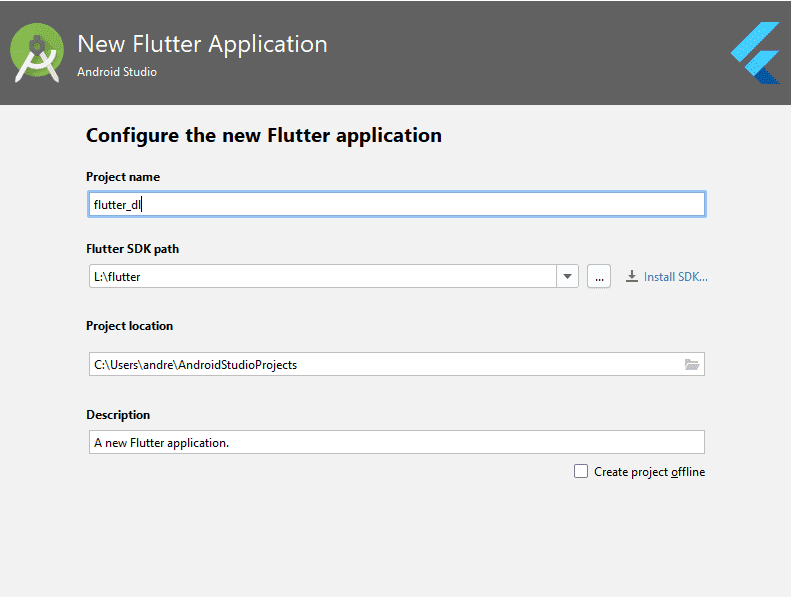Click the 'Android Studio' subtitle text

pos(117,72)
